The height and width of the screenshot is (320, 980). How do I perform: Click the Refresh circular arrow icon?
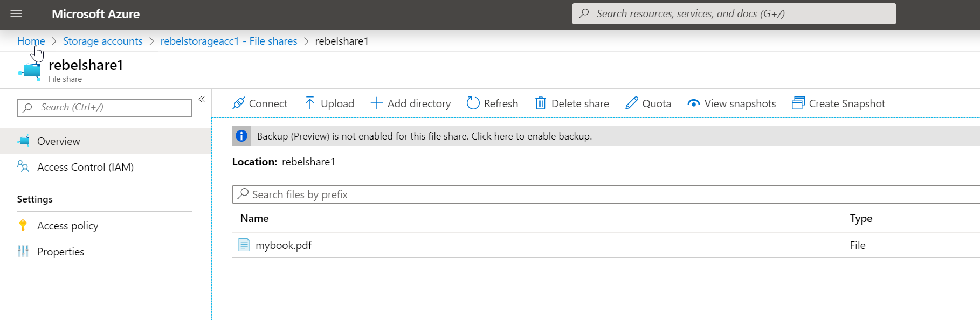pyautogui.click(x=473, y=103)
